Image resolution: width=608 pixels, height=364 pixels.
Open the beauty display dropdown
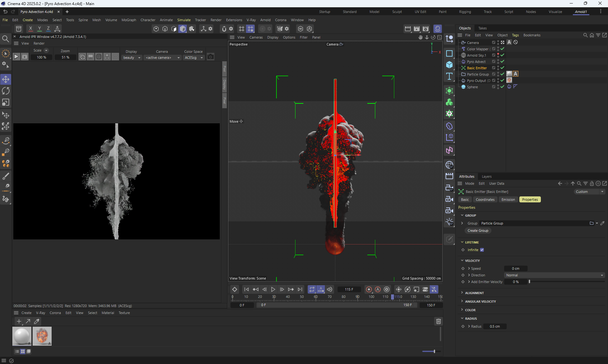[132, 58]
